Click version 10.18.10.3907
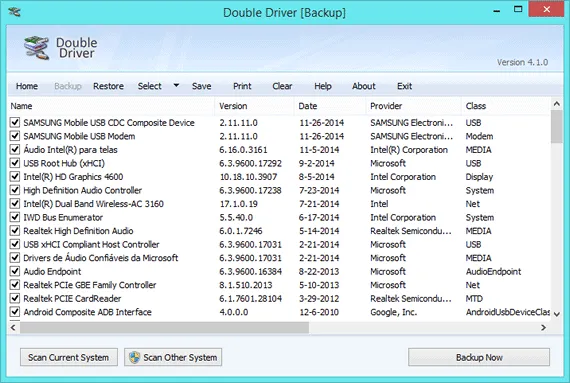This screenshot has height=383, width=570. pyautogui.click(x=248, y=177)
